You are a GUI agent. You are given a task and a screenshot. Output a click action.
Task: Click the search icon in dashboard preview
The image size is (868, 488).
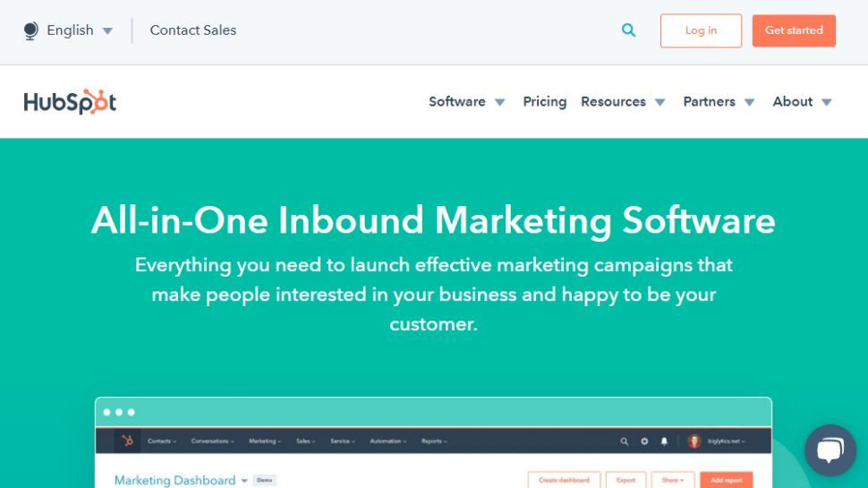(x=625, y=441)
